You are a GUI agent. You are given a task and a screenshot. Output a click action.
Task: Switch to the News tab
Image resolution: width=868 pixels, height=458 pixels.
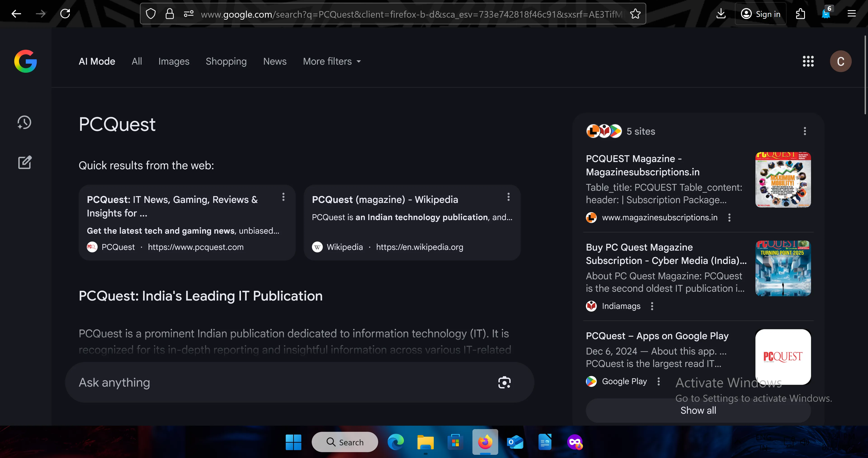pos(275,61)
